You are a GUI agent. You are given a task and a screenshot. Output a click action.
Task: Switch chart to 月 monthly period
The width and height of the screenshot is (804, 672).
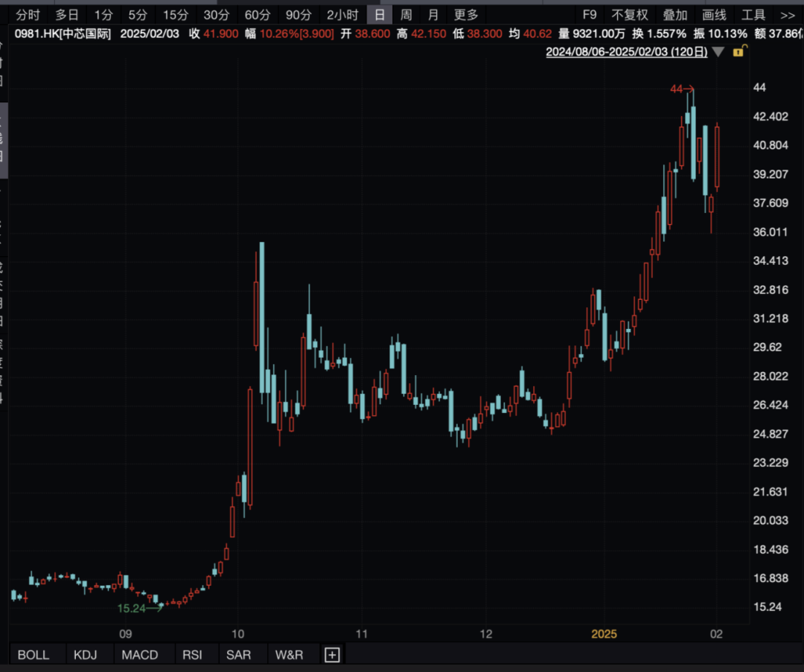coord(433,15)
